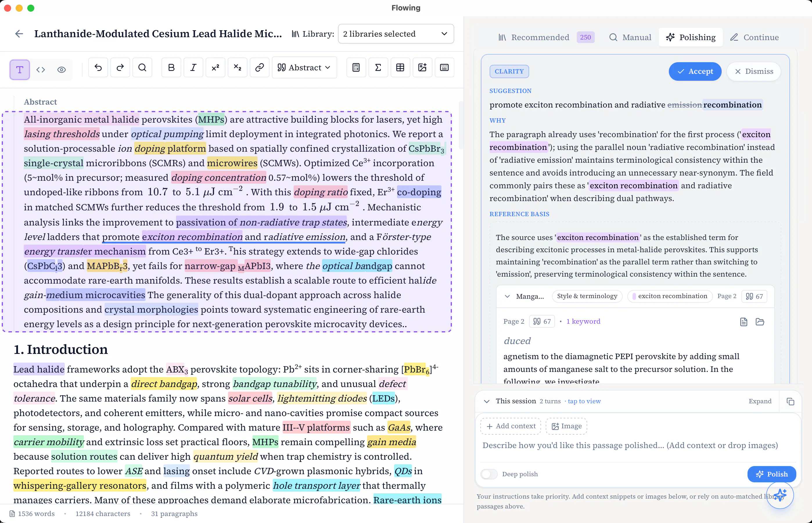812x523 pixels.
Task: Switch to rich text editing mode (T)
Action: tap(20, 70)
